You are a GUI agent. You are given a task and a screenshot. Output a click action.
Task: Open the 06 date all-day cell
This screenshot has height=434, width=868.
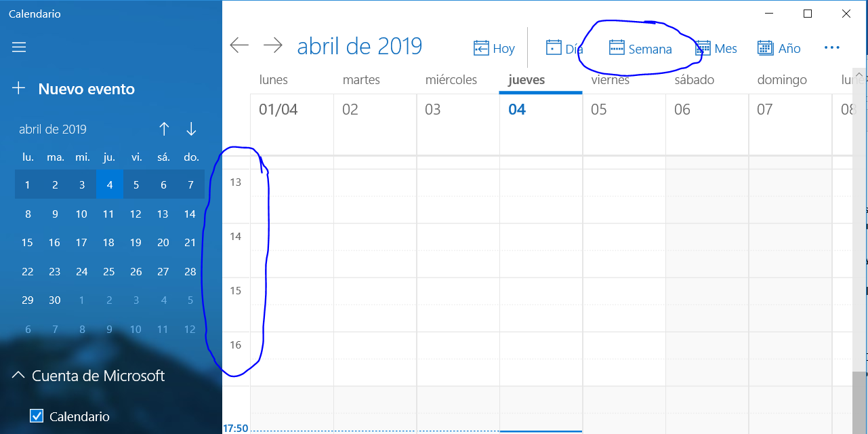(707, 124)
